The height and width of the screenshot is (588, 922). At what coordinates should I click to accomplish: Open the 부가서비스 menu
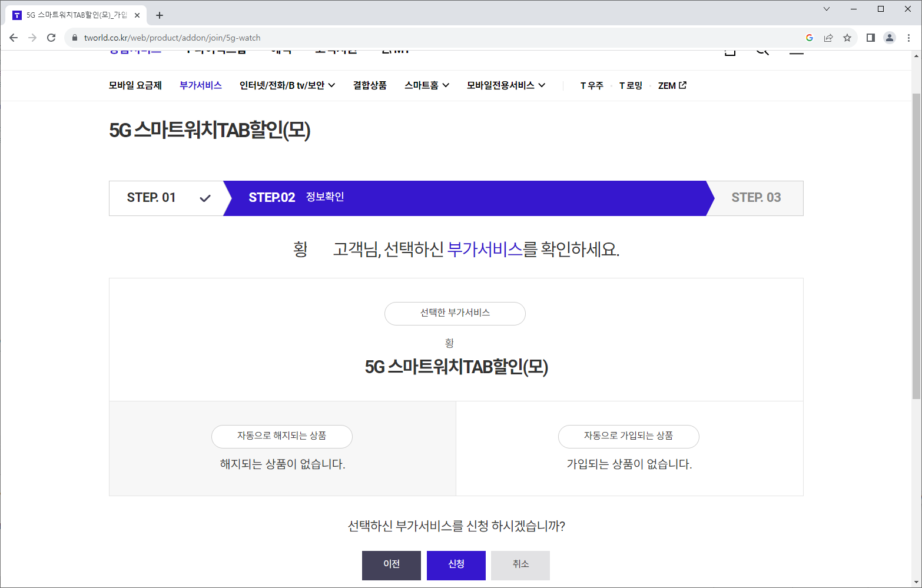(201, 85)
